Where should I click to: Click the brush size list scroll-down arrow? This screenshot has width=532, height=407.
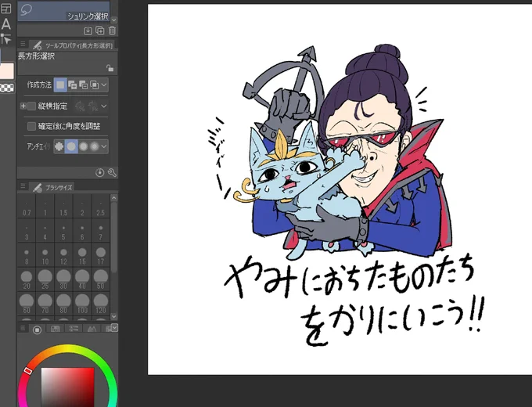click(114, 316)
